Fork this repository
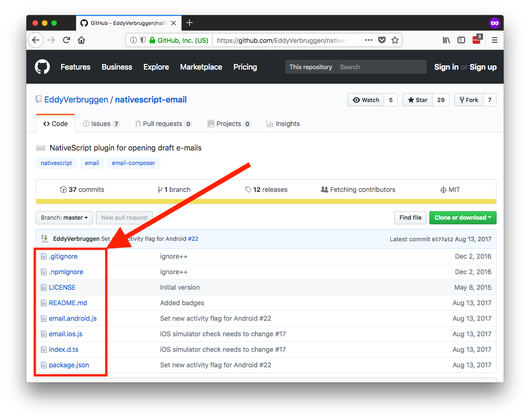The image size is (530, 420). (x=469, y=100)
